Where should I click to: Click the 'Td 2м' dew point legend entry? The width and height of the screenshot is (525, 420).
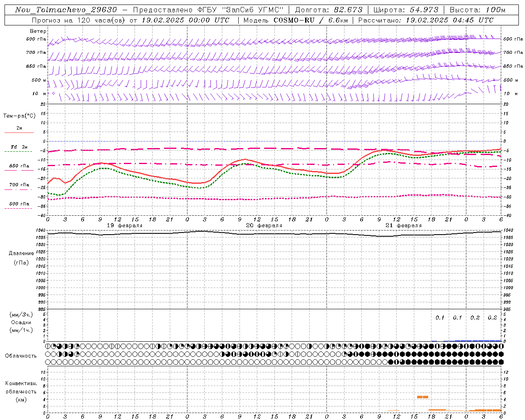point(19,147)
